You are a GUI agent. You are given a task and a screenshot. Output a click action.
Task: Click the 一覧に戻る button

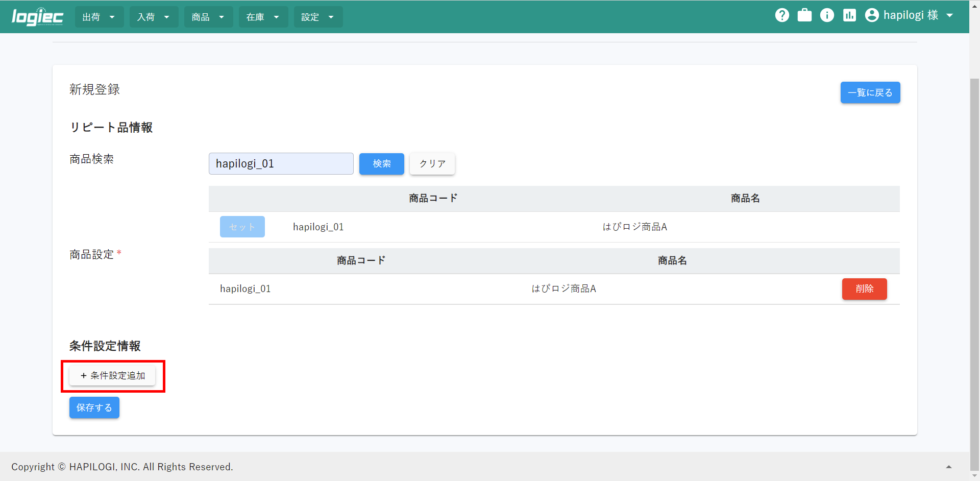[870, 92]
